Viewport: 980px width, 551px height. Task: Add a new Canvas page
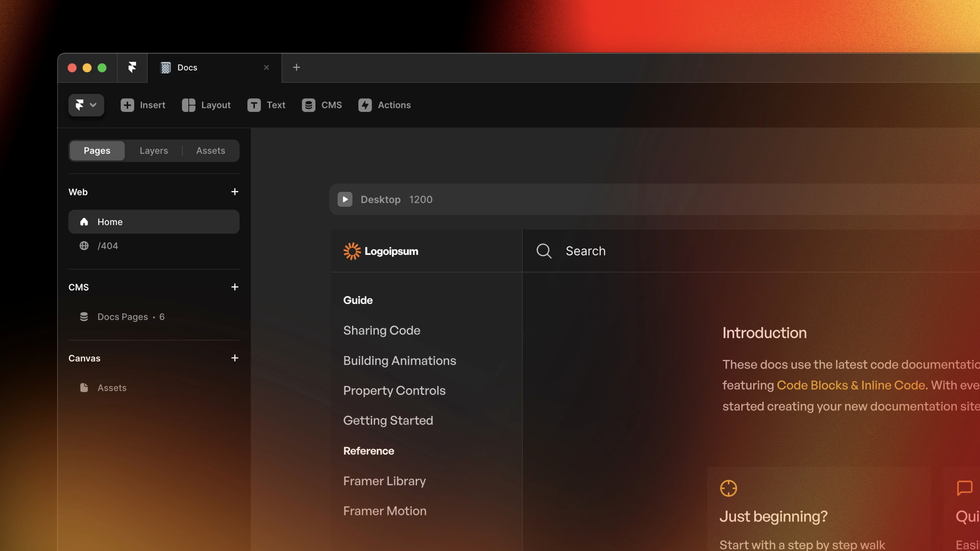(x=235, y=358)
